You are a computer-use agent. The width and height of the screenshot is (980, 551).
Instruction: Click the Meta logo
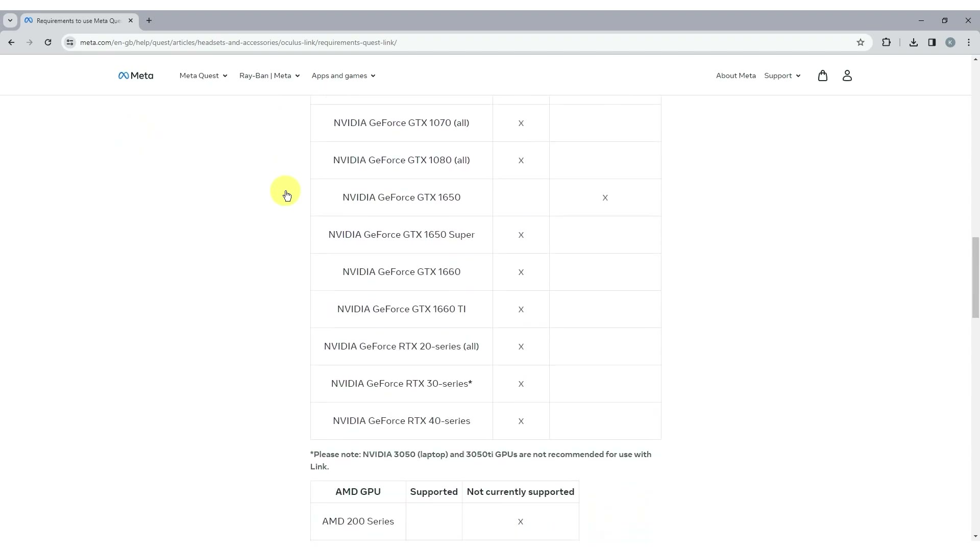click(x=136, y=76)
